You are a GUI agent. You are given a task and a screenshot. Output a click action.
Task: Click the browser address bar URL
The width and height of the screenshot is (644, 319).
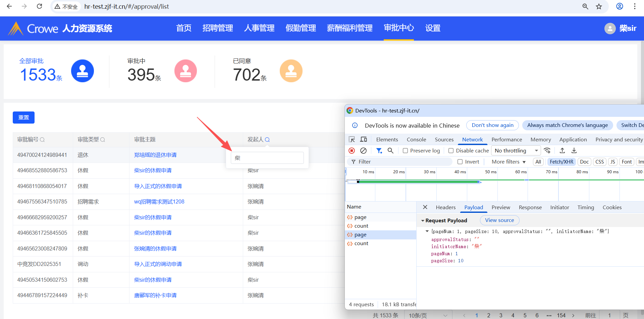126,6
